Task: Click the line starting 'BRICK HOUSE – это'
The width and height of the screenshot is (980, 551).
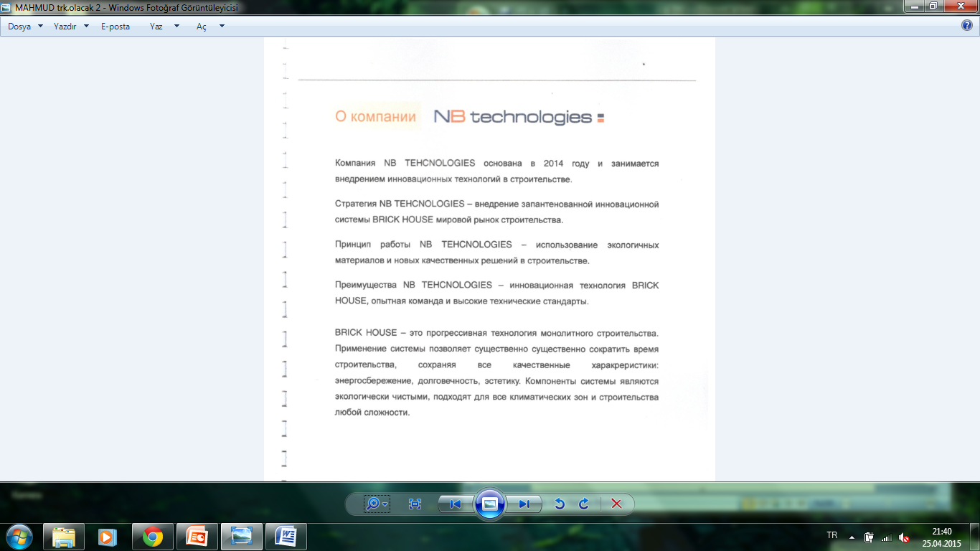Action: click(496, 333)
